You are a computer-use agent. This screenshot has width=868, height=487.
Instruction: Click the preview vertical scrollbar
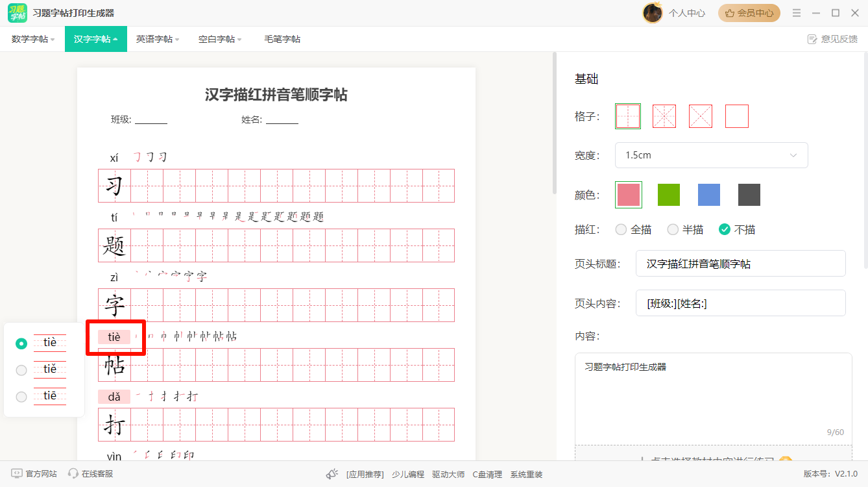tap(555, 123)
